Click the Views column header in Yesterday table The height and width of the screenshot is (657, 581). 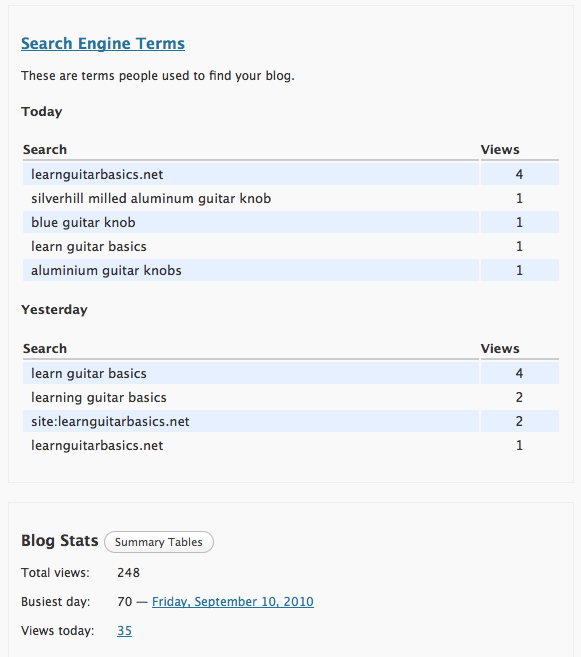(x=500, y=349)
